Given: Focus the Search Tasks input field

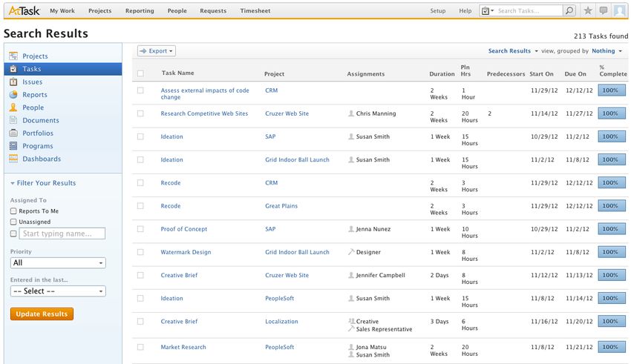Looking at the screenshot, I should [x=529, y=11].
